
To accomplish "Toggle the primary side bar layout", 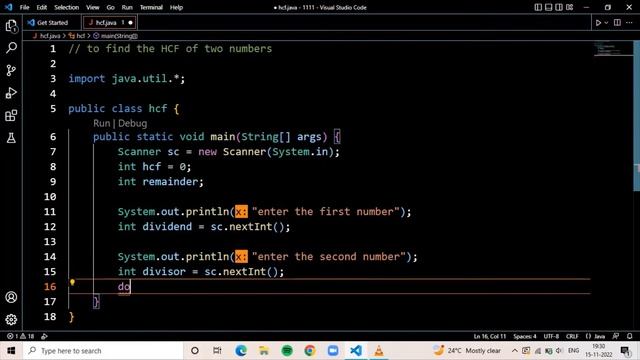I will point(538,7).
